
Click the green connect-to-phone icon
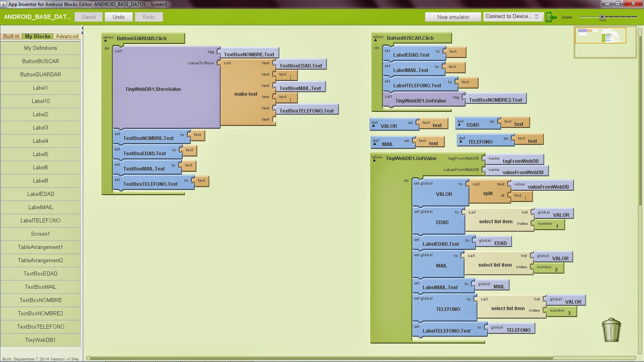(550, 16)
